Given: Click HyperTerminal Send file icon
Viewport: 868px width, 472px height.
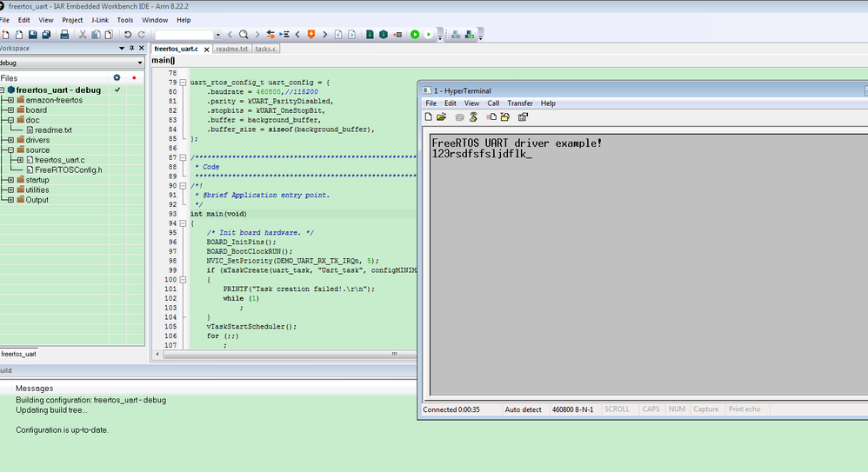Looking at the screenshot, I should pos(491,116).
